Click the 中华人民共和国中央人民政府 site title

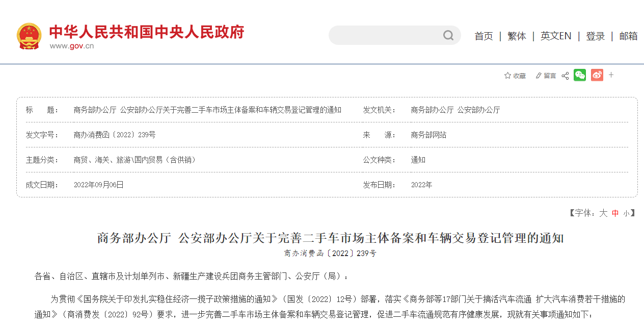click(x=147, y=32)
